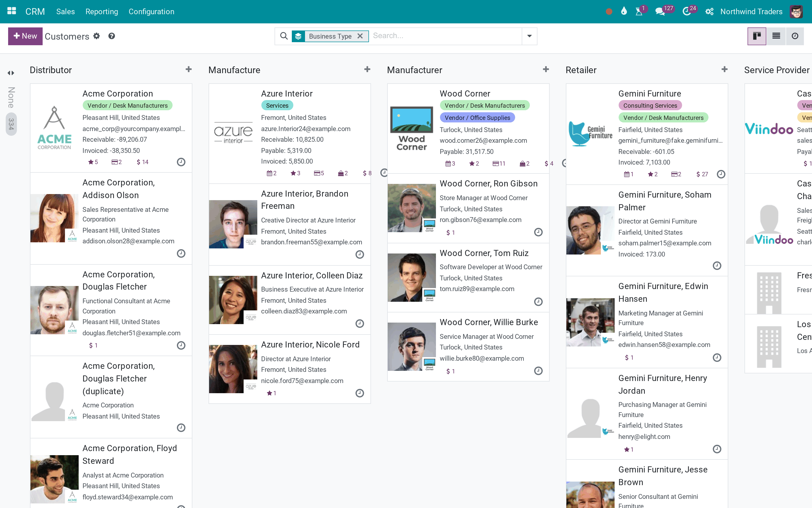
Task: Open activity clock on Gemini Furniture card
Action: pos(721,174)
